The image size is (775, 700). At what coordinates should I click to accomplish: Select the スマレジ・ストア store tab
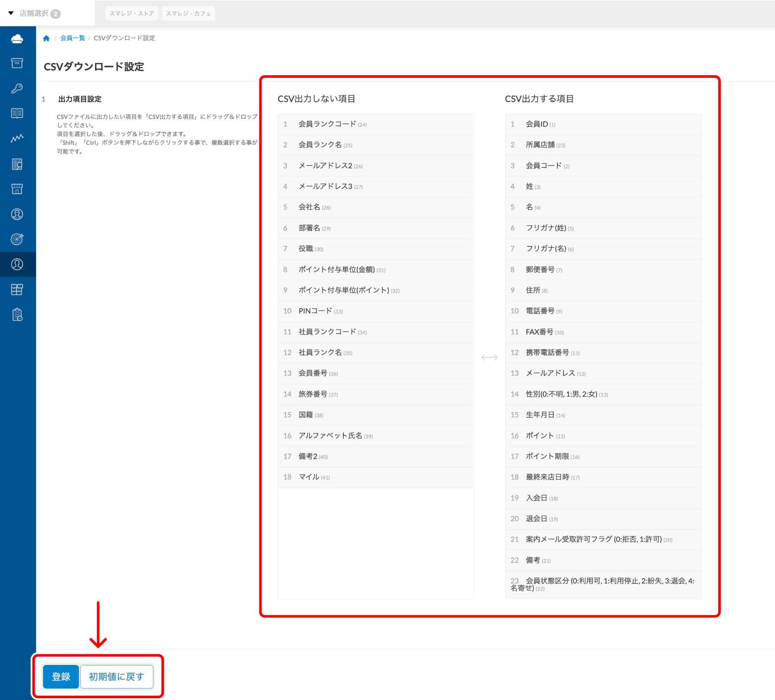click(131, 13)
